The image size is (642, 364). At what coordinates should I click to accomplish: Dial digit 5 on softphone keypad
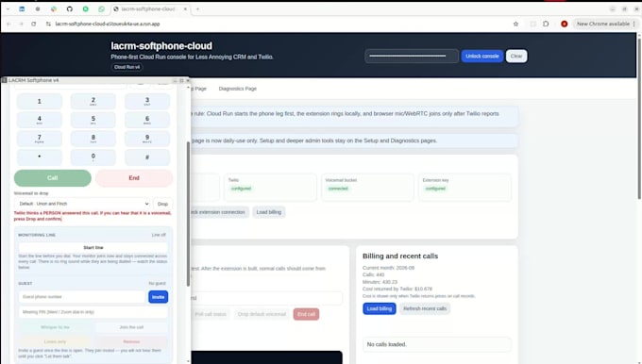(93, 120)
